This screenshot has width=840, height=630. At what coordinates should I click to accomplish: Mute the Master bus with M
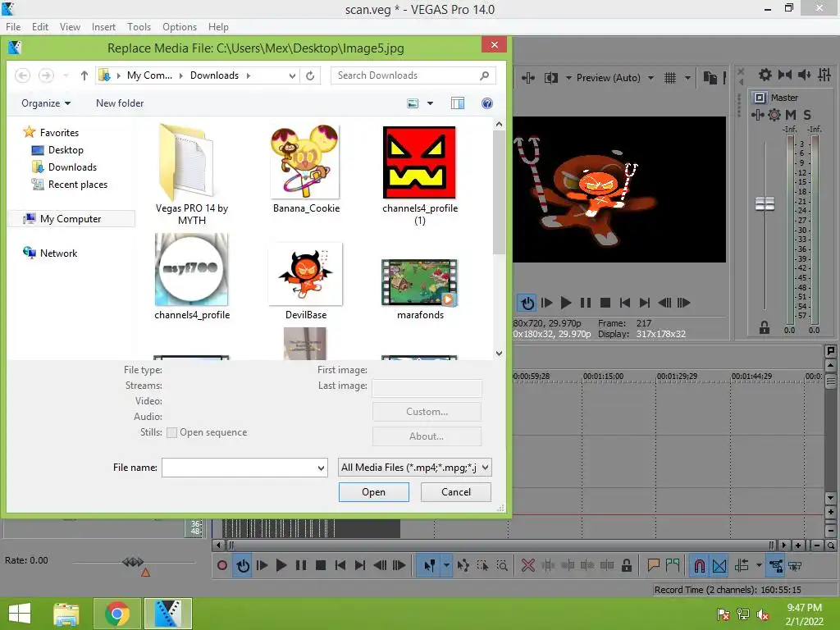(791, 114)
